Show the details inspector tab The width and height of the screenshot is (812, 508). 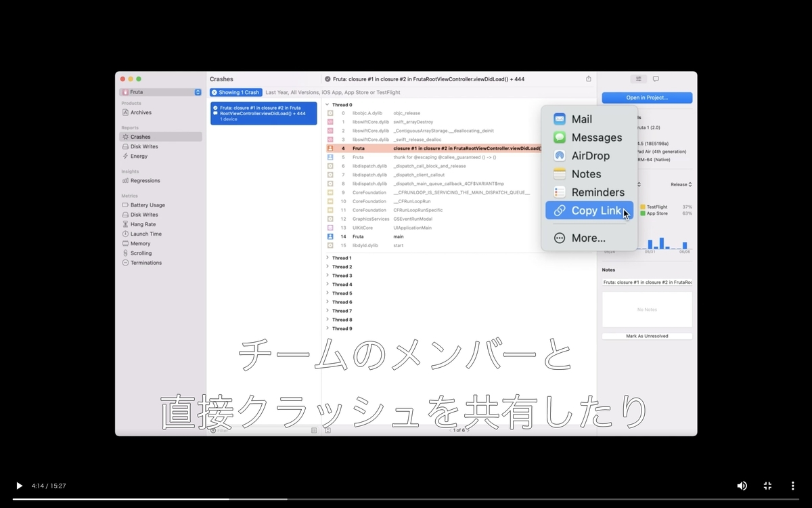click(x=638, y=79)
